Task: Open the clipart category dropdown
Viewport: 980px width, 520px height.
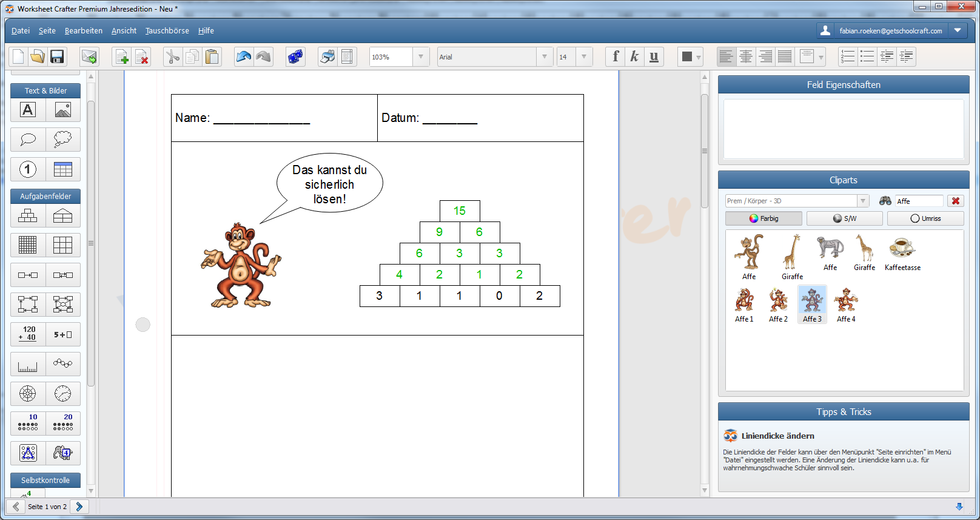Action: pos(862,201)
